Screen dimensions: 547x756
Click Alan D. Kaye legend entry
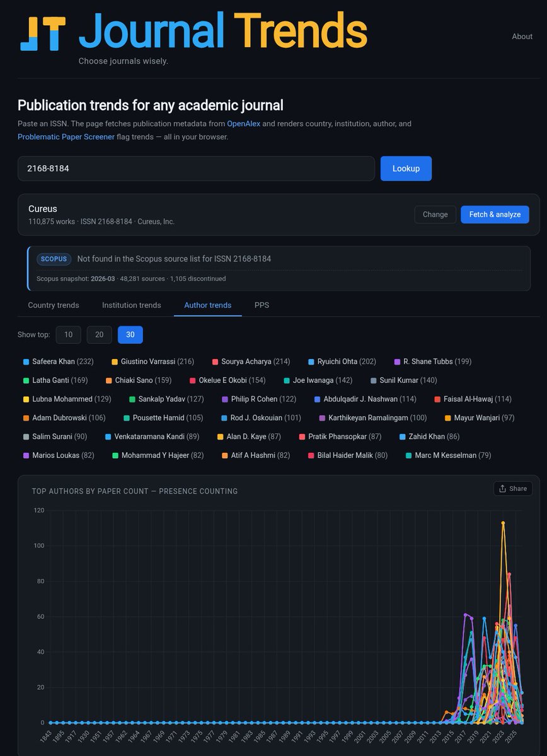[x=250, y=437]
